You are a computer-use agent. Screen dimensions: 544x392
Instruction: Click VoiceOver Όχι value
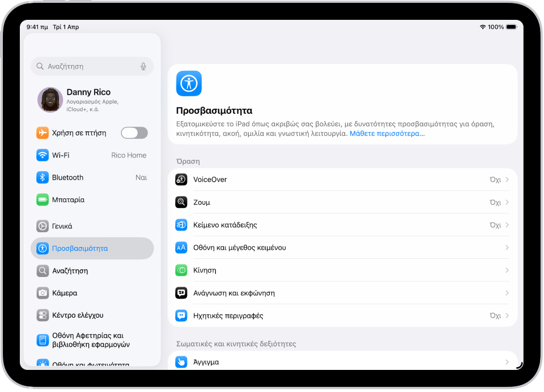click(495, 180)
